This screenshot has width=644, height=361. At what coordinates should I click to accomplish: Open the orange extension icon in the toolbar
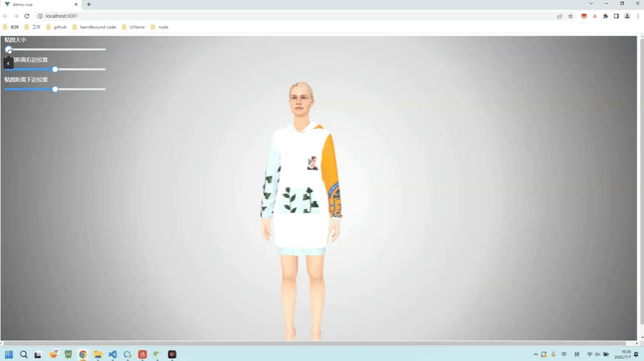[595, 16]
